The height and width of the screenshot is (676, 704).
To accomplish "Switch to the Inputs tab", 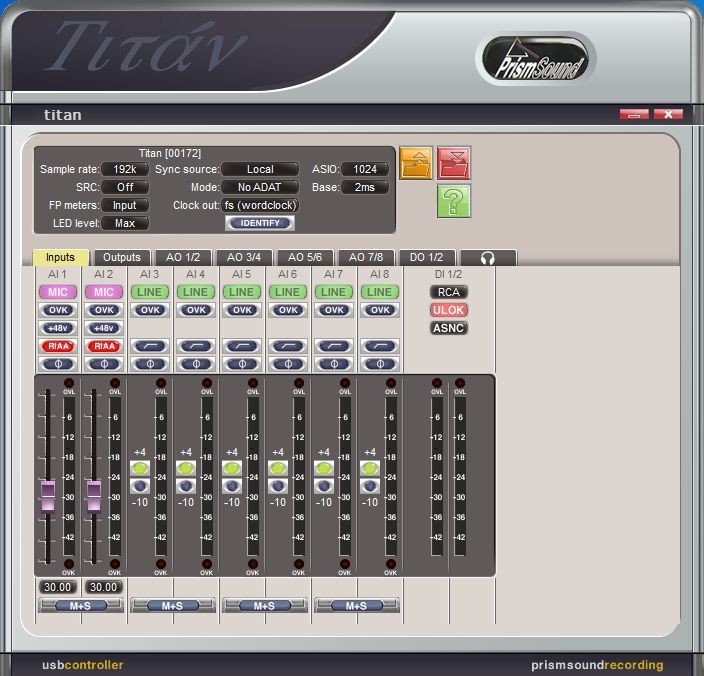I will [x=61, y=258].
